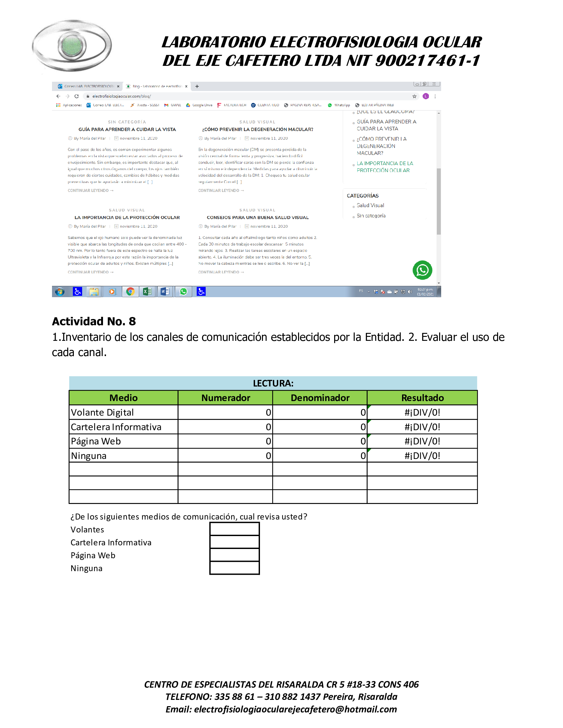Go back with the browser arrow
Screen dimensions: 563x728
point(58,96)
